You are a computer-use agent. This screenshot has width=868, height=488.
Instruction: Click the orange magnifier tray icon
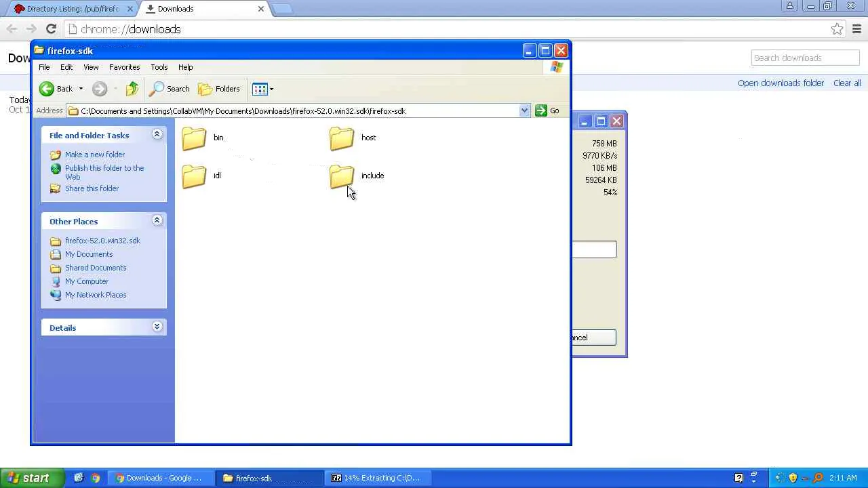click(818, 478)
